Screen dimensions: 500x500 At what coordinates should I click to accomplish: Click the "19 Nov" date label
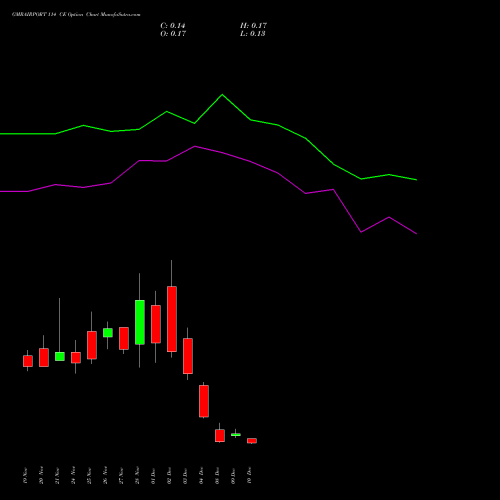point(25,476)
